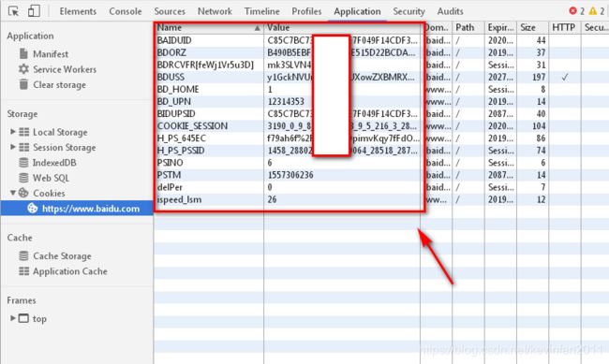Expand the Session Storage tree arrow

click(13, 147)
